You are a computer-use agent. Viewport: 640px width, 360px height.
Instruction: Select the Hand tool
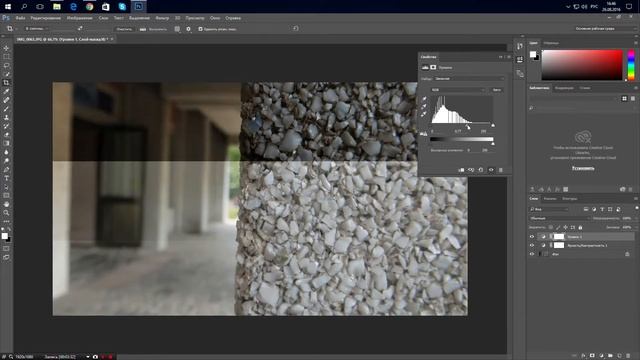coord(6,204)
